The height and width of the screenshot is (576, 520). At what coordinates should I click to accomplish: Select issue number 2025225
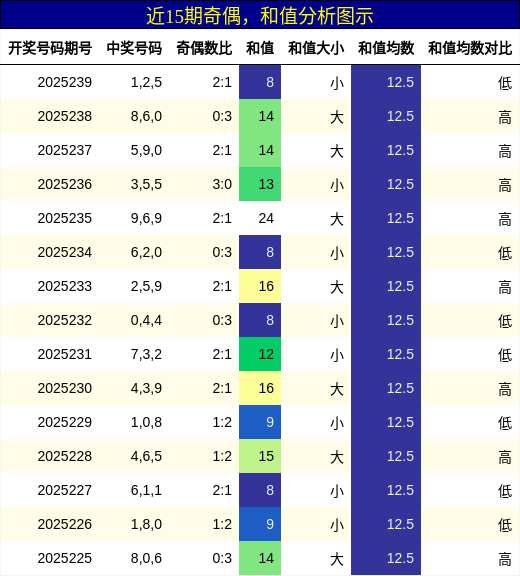[65, 558]
